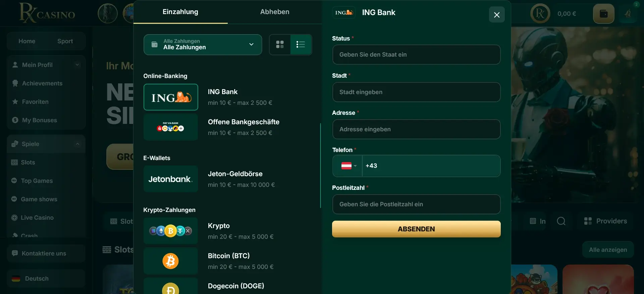The image size is (644, 294).
Task: Click the Live Casino icon in the sidebar
Action: (x=14, y=218)
